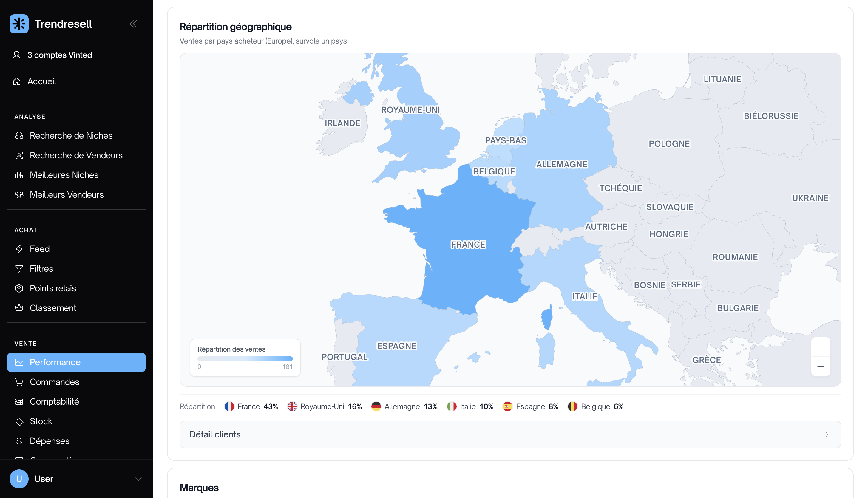Click the Meilleurs Vendeurs people icon
Image resolution: width=868 pixels, height=498 pixels.
point(19,195)
